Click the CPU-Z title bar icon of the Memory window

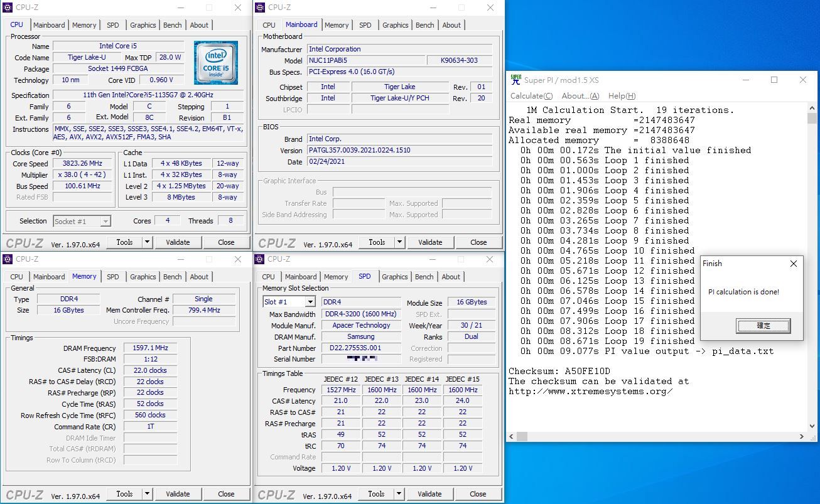click(8, 259)
